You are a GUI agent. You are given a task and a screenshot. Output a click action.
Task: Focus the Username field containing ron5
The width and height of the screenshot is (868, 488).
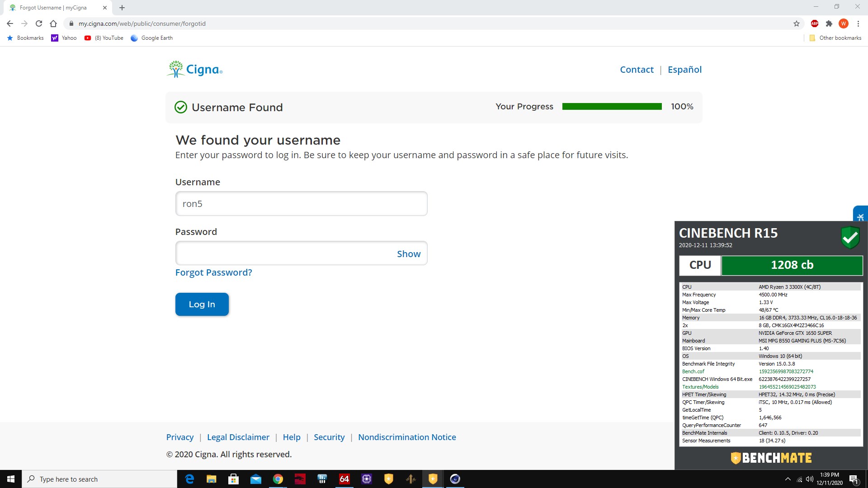pos(301,204)
